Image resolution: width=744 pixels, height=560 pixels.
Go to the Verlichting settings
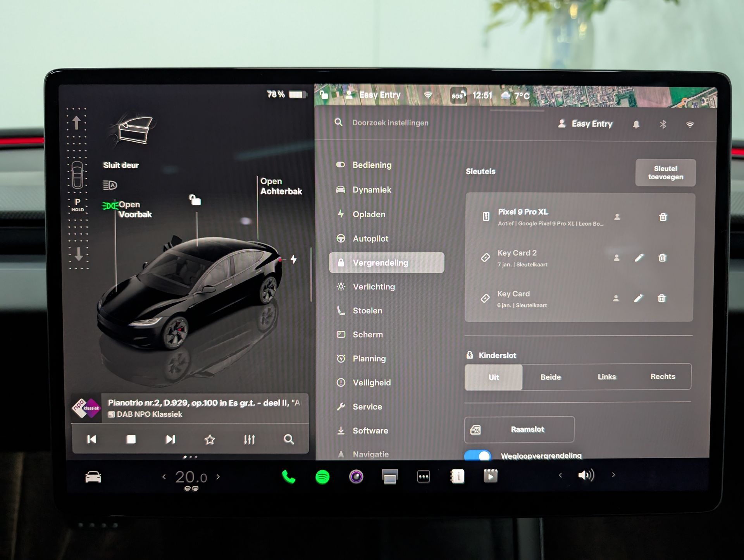coord(374,287)
